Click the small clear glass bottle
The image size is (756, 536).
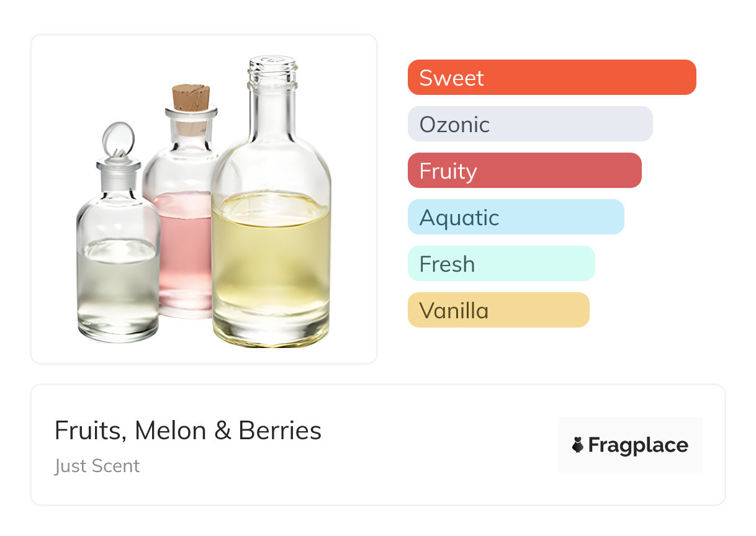[x=118, y=273]
